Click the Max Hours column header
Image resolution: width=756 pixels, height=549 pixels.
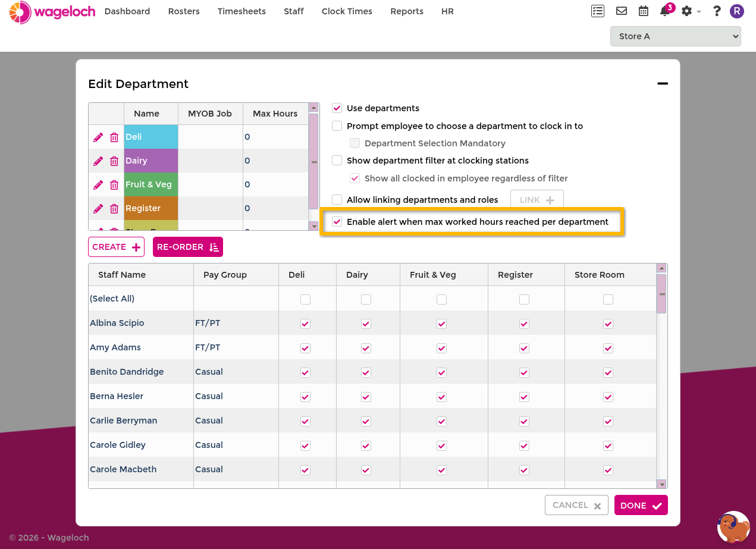(275, 114)
